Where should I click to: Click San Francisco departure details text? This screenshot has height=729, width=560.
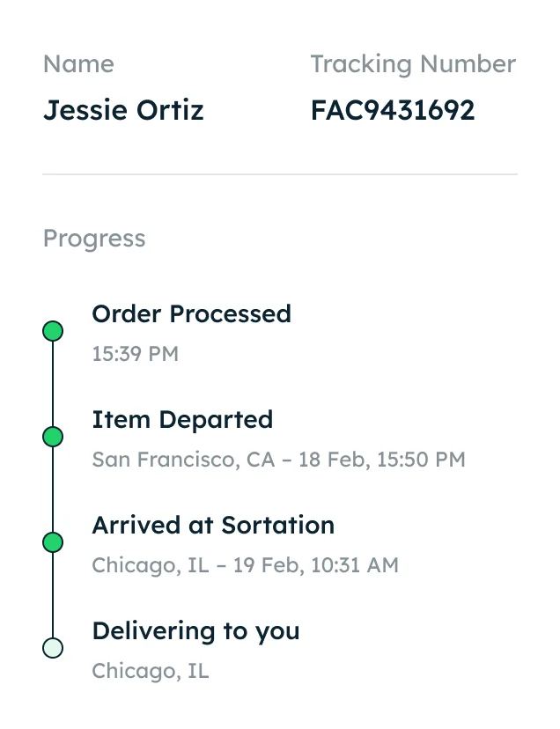pyautogui.click(x=278, y=460)
